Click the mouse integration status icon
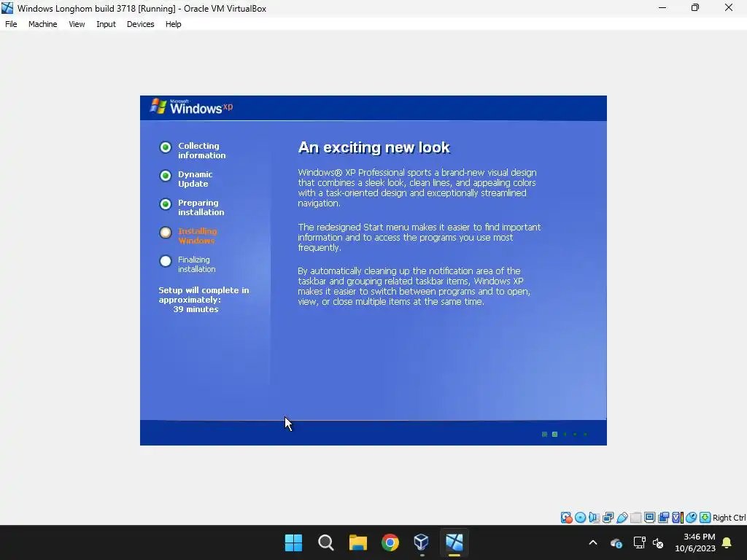Viewport: 747px width, 560px height. tap(692, 518)
